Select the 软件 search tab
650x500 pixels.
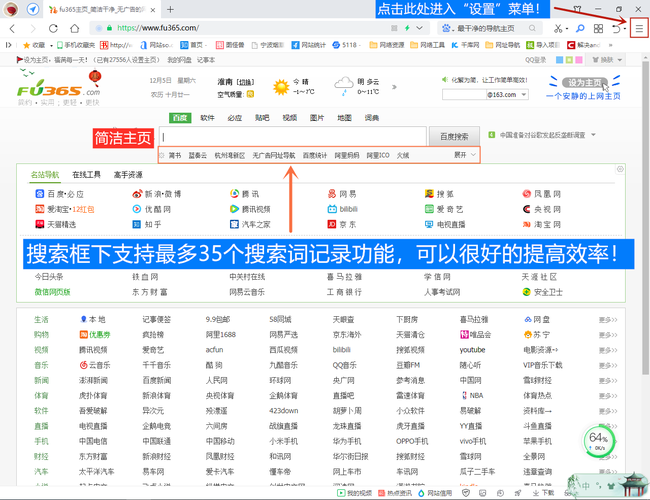click(207, 118)
